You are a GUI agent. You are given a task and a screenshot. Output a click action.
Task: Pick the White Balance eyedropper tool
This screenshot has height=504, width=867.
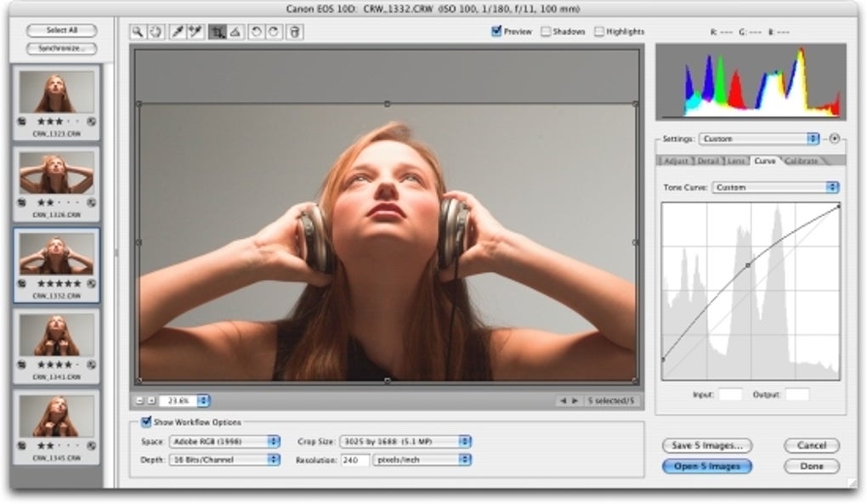177,31
